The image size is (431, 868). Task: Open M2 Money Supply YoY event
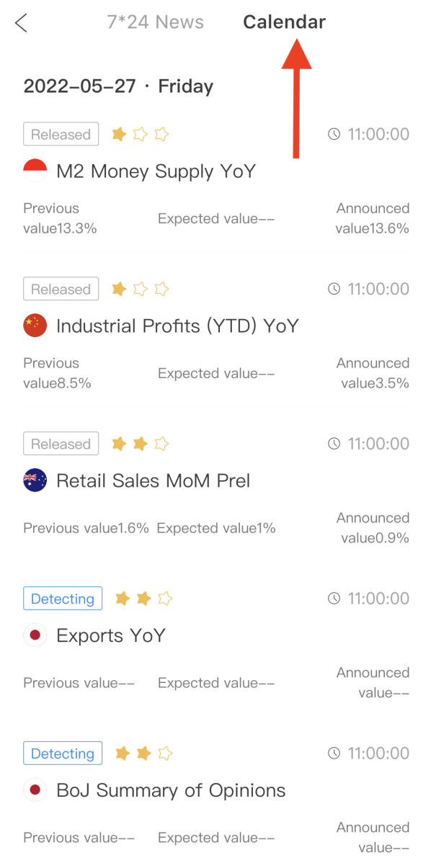[x=156, y=171]
